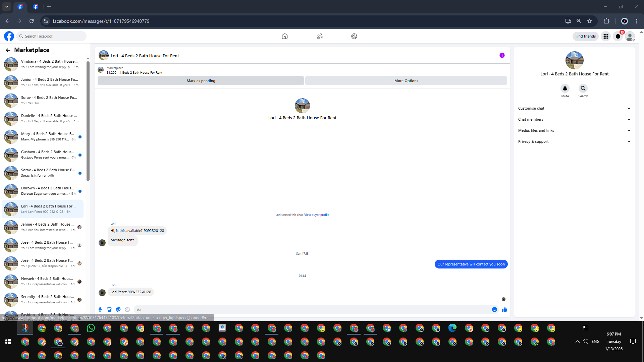
Task: Search in conversation using magnifier icon
Action: tap(583, 88)
